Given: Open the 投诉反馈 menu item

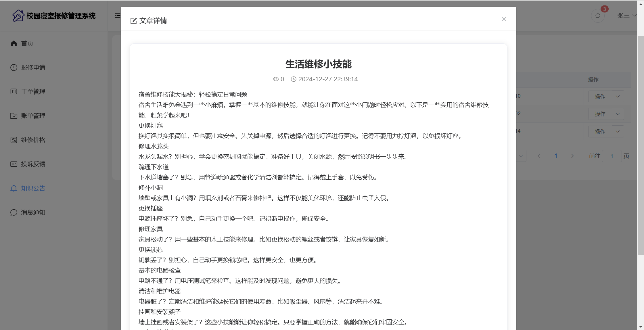Looking at the screenshot, I should tap(33, 164).
